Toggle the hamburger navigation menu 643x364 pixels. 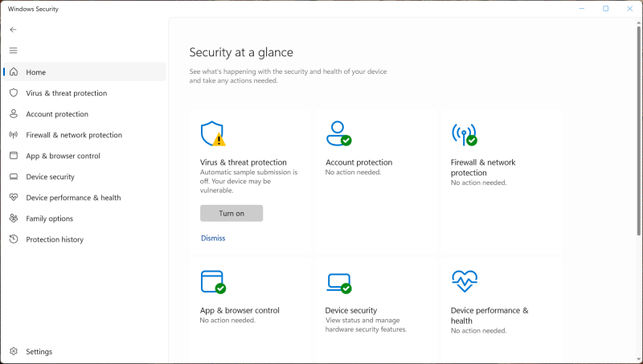13,50
